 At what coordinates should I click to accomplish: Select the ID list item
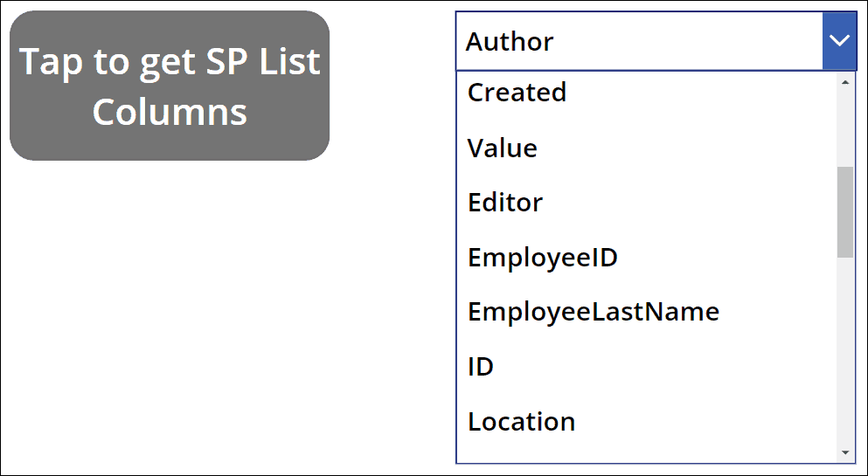(x=647, y=367)
